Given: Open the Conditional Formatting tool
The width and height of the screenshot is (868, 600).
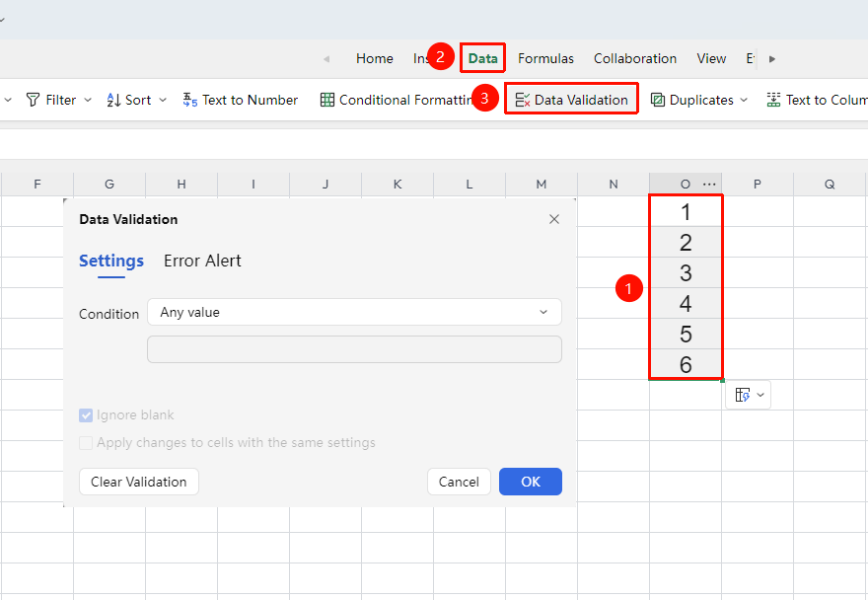Looking at the screenshot, I should (397, 100).
